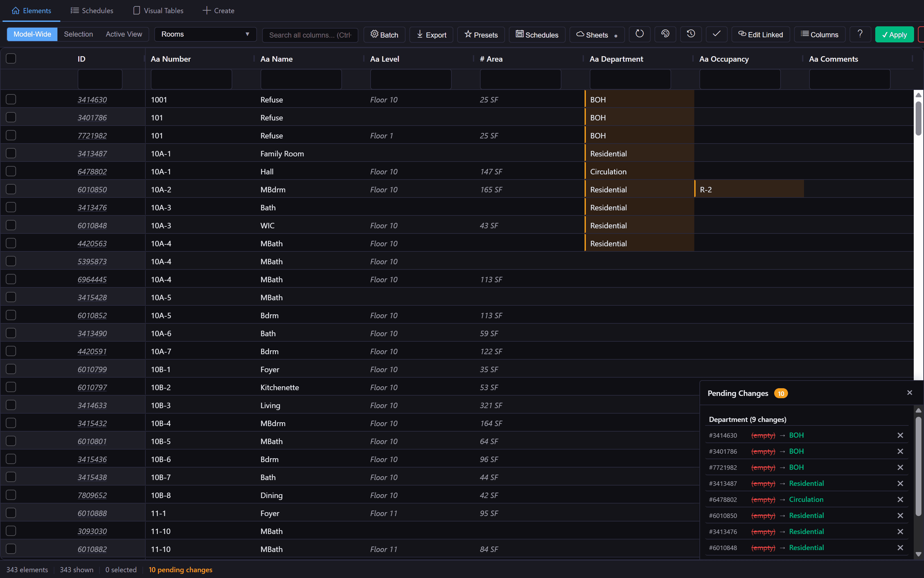The width and height of the screenshot is (924, 578).
Task: Click the Occupancy column filter box
Action: point(740,79)
